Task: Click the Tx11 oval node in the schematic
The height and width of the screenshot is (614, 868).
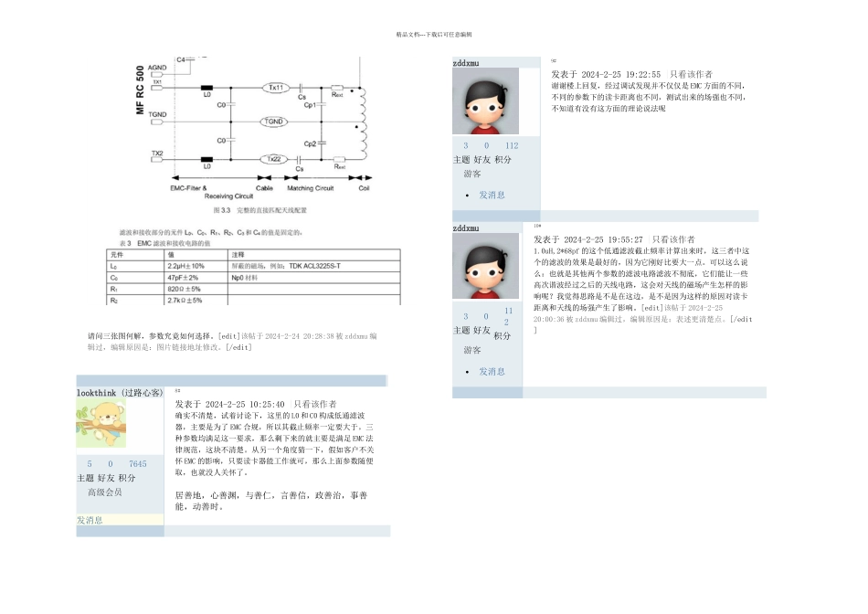Action: coord(276,88)
